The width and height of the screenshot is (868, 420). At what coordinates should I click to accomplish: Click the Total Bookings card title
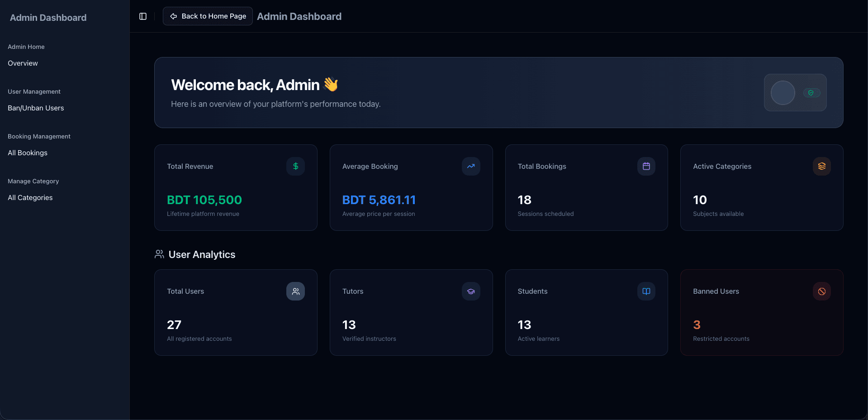[x=542, y=167]
